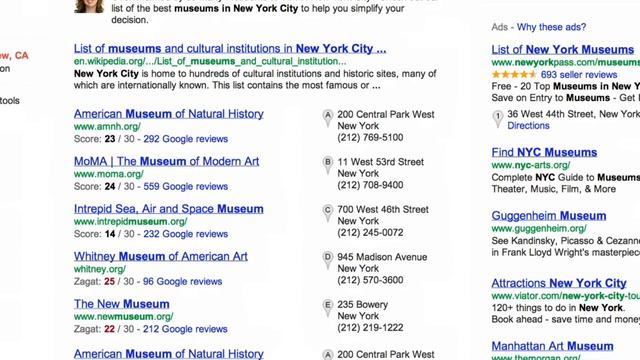Click phone number (212) 570-3600
This screenshot has height=360, width=640.
coord(370,280)
